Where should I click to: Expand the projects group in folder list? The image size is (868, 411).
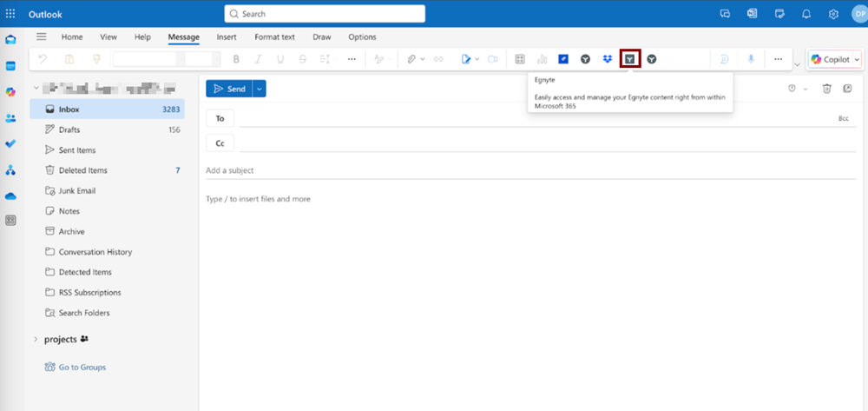[36, 339]
